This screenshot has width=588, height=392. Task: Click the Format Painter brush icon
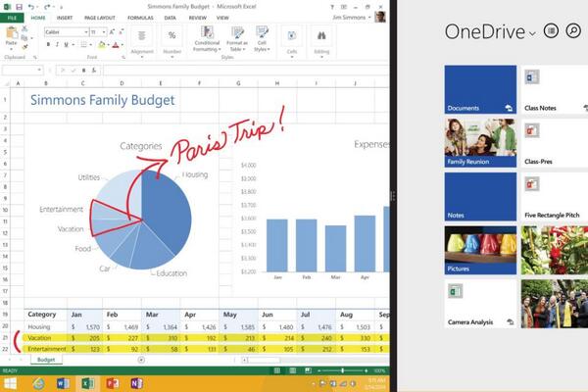[24, 47]
